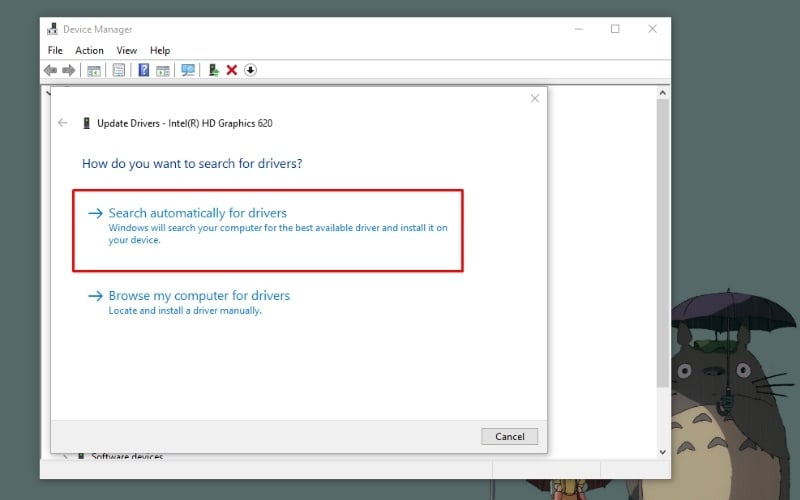The width and height of the screenshot is (800, 500).
Task: Click the Scan for hardware changes monitor icon
Action: (187, 70)
